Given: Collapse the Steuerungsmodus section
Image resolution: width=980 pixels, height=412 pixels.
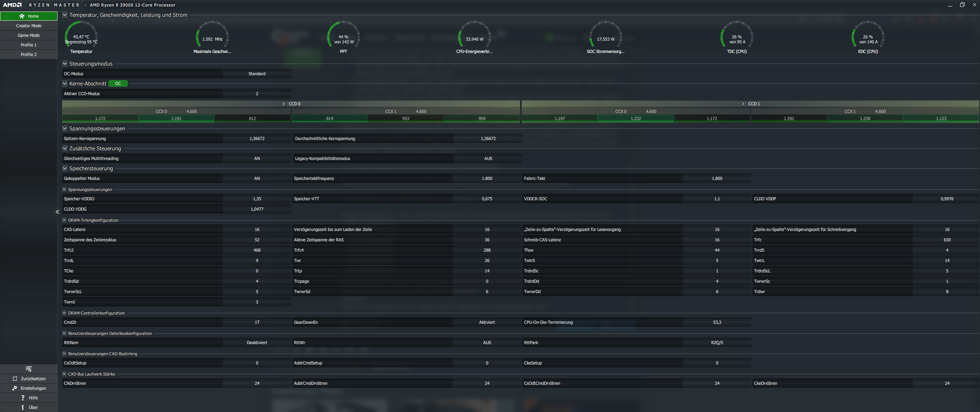Looking at the screenshot, I should click(x=65, y=64).
